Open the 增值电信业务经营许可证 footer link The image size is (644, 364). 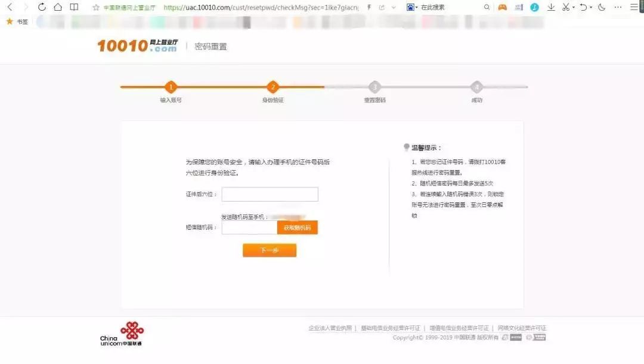[x=459, y=328]
